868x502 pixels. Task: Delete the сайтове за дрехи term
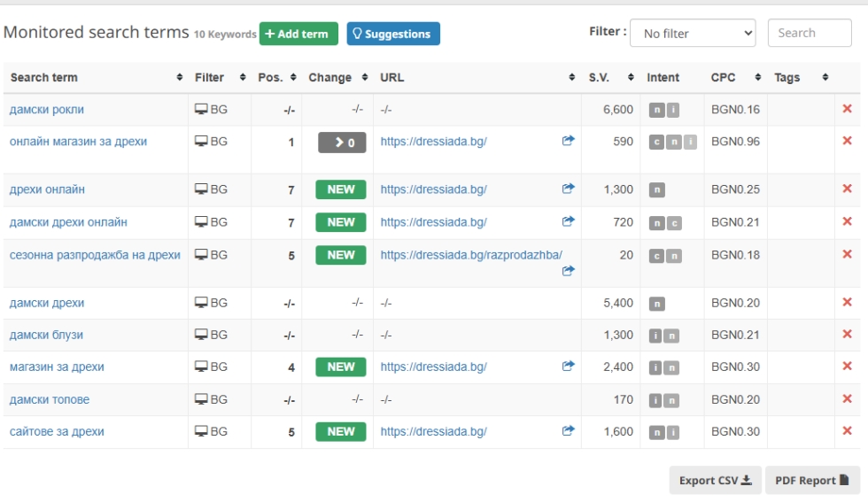pos(847,431)
